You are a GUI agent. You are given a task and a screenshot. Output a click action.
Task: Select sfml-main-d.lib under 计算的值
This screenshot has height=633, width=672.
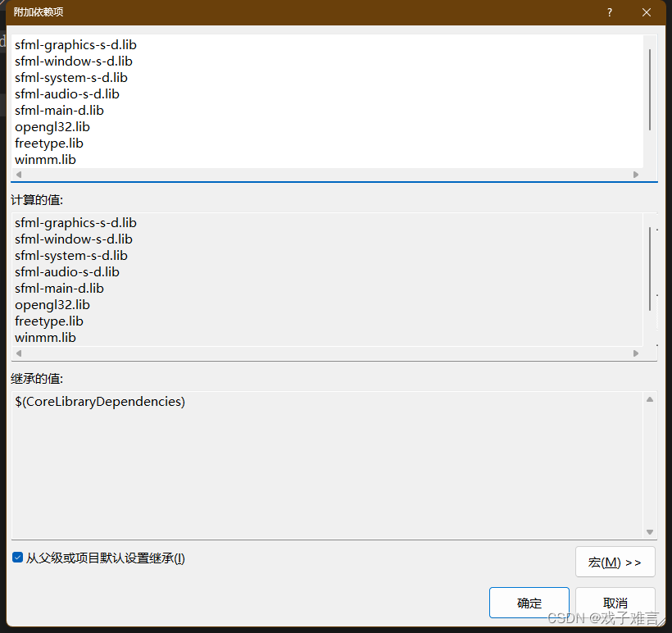[59, 288]
